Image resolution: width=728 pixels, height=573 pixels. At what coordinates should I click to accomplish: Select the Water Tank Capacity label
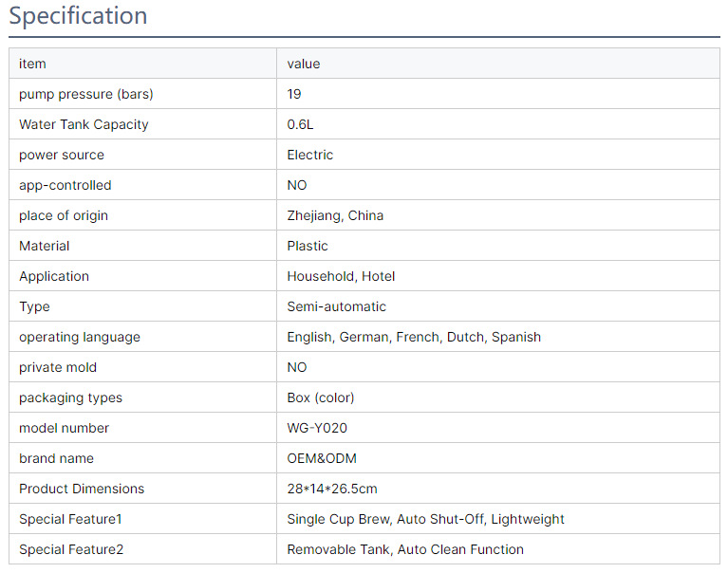pos(84,124)
